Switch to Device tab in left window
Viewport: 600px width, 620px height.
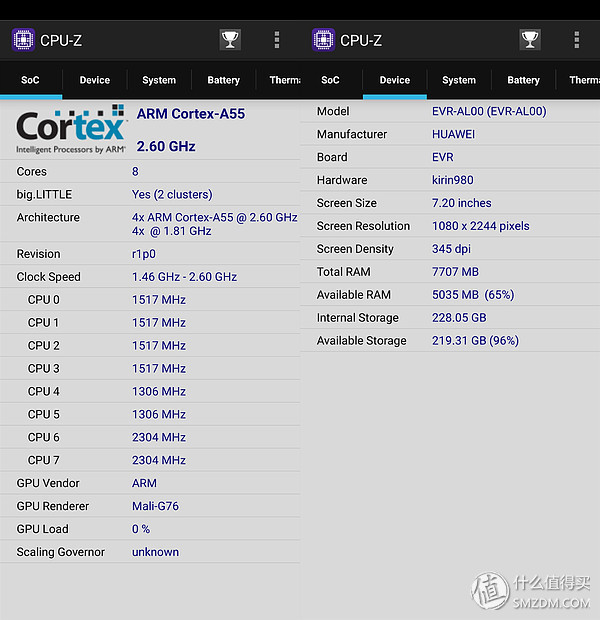coord(95,80)
